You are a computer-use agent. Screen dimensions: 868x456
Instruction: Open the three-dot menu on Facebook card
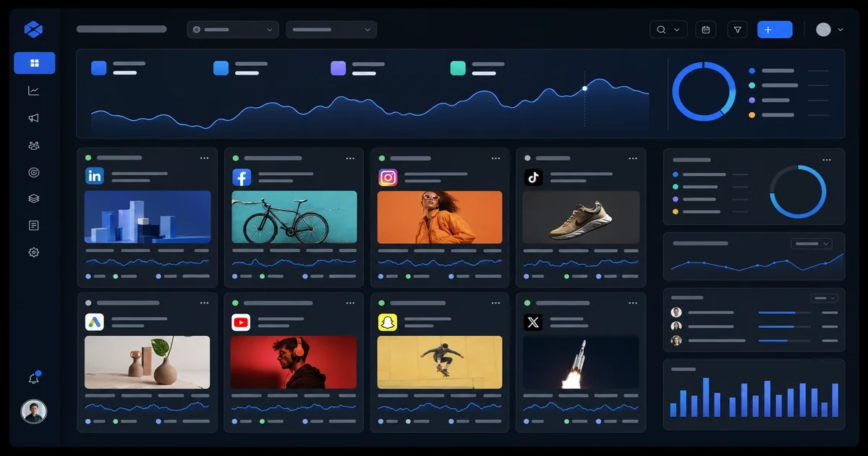pyautogui.click(x=350, y=158)
